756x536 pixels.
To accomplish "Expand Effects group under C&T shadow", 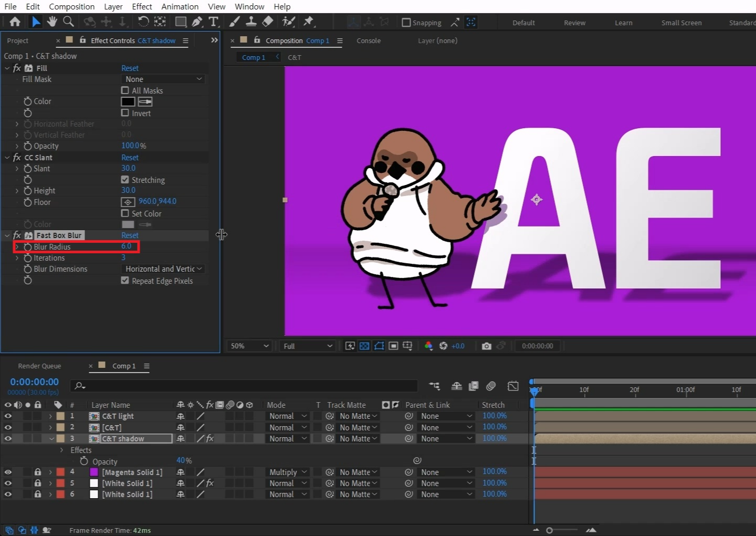I will point(61,450).
